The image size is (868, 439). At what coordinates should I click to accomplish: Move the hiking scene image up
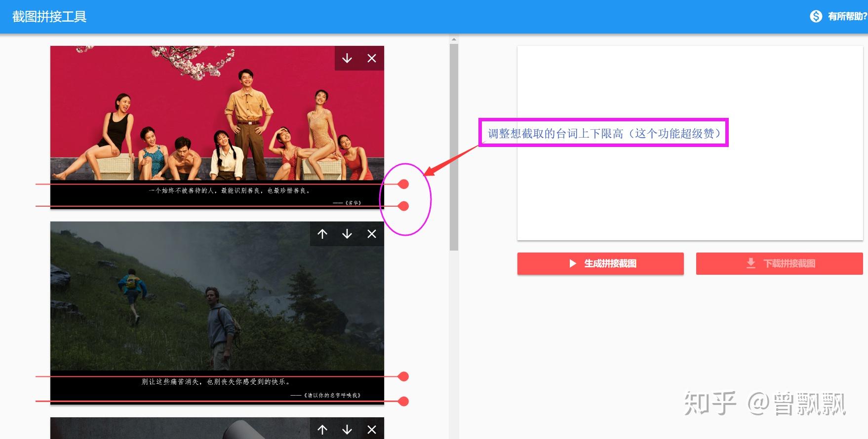(x=322, y=234)
